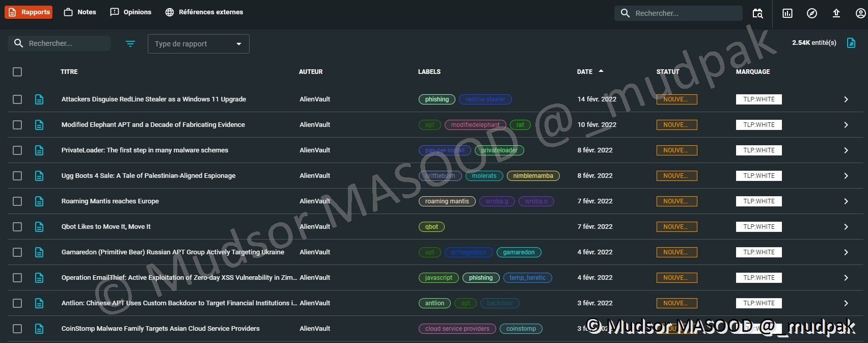Click the upload import icon

point(836,13)
